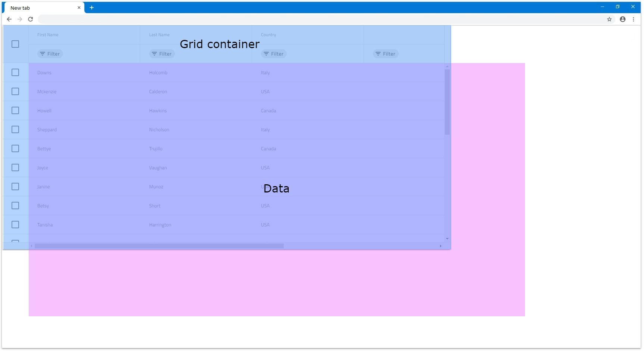The height and width of the screenshot is (351, 644).
Task: Switch to the New tab tab
Action: [41, 8]
